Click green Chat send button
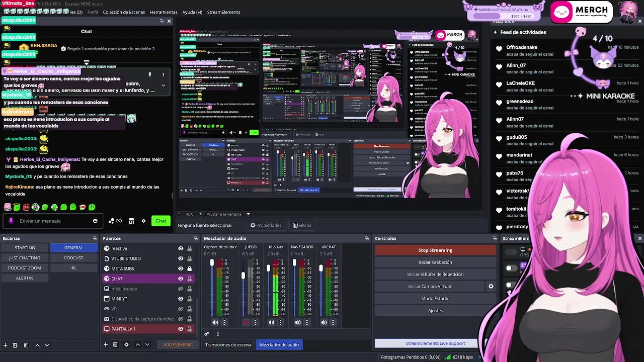The image size is (644, 362). tap(161, 221)
